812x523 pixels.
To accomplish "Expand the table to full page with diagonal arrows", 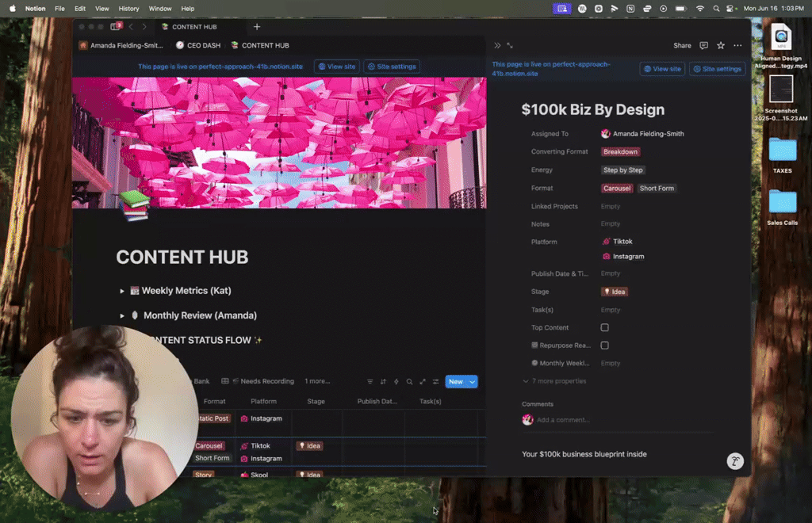I will tap(422, 382).
